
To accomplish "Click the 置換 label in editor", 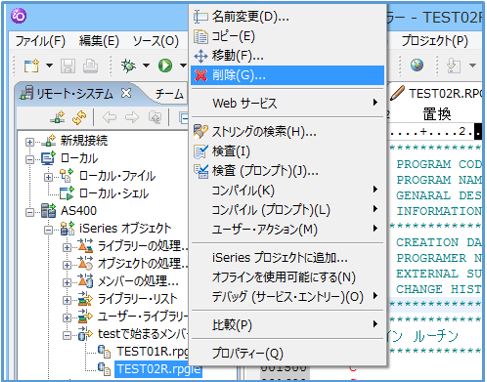I will (x=437, y=114).
